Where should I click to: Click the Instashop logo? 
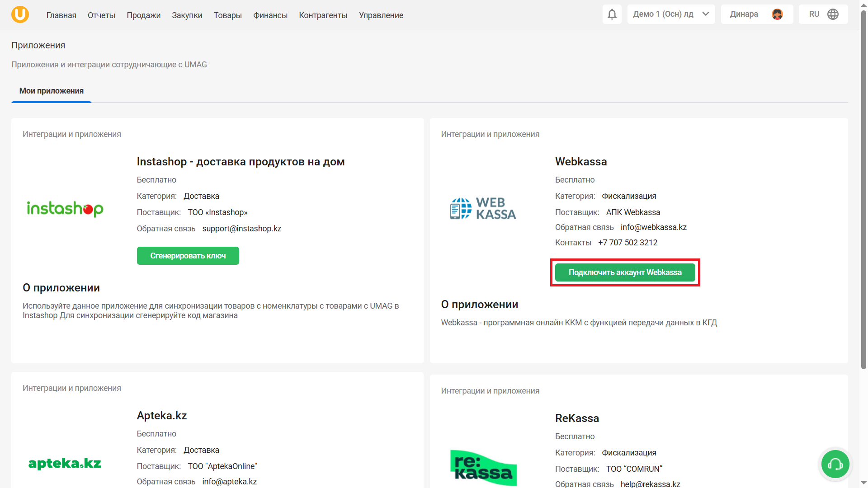[x=65, y=209]
